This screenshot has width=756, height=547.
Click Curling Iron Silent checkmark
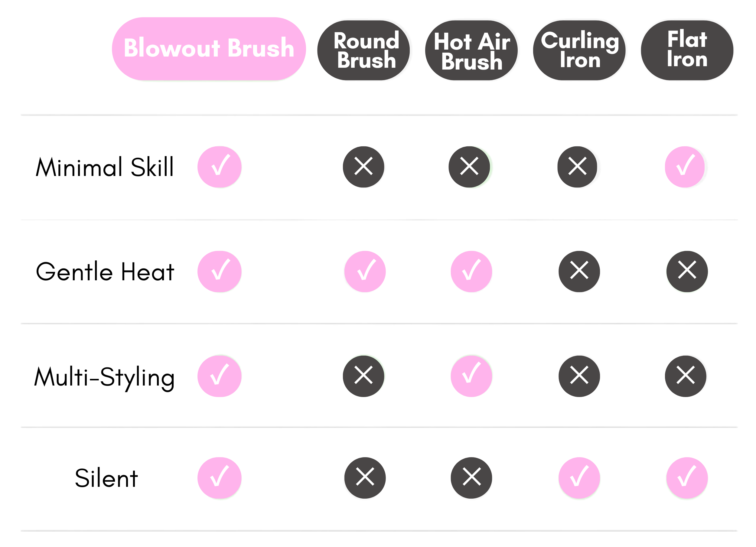click(x=579, y=478)
